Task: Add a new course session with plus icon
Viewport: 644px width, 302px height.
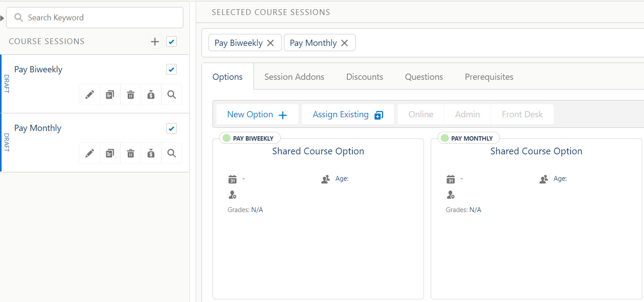Action: click(x=155, y=41)
